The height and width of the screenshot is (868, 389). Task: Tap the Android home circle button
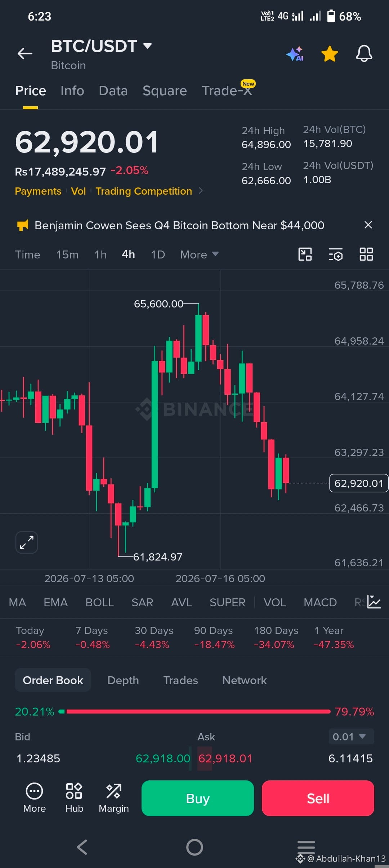[x=194, y=847]
